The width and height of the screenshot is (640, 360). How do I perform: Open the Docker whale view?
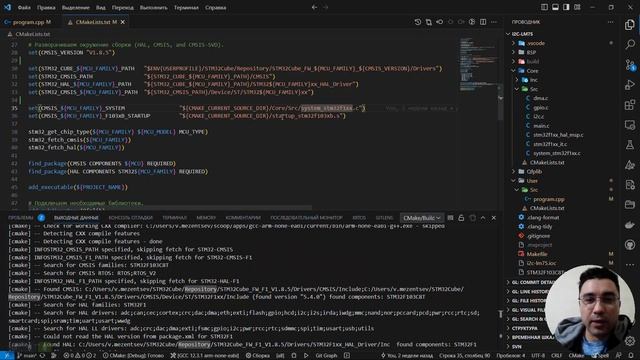tap(630, 224)
